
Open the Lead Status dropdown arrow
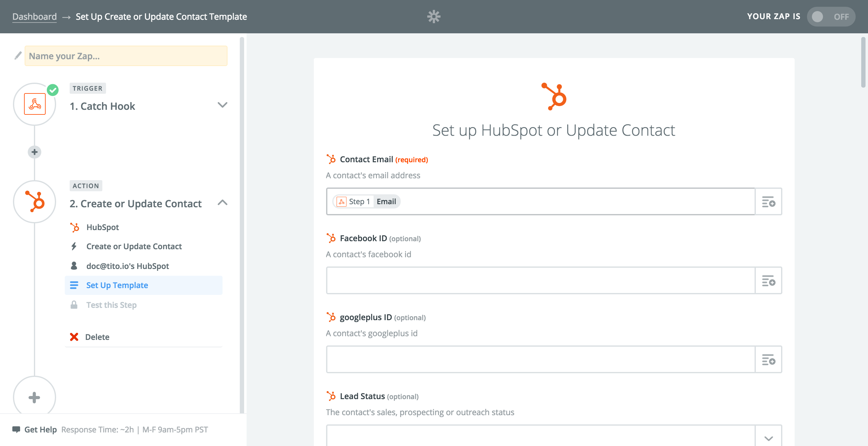pos(769,438)
